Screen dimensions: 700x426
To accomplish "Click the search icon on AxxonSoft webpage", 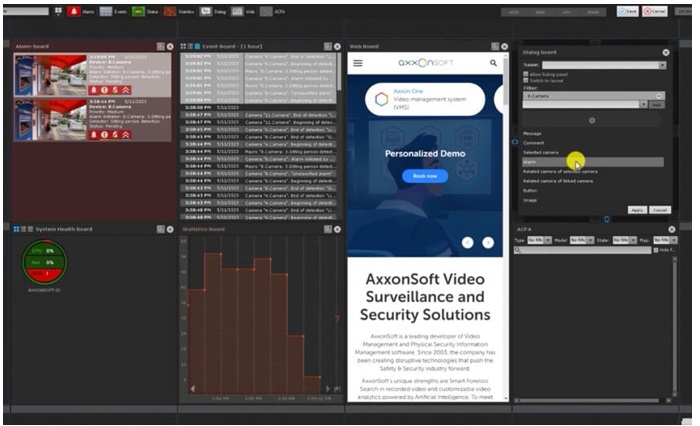I will (x=493, y=63).
